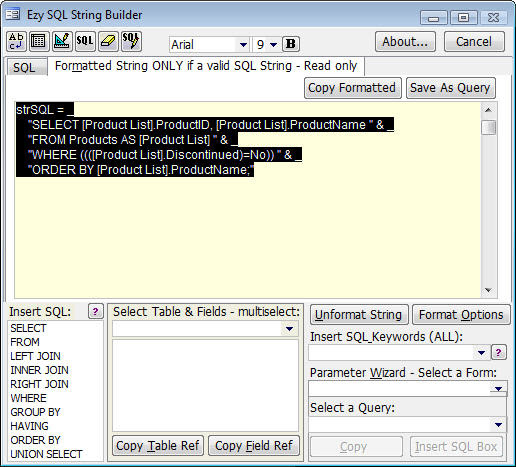The height and width of the screenshot is (467, 516).
Task: Click the eraser clear icon
Action: pos(108,41)
